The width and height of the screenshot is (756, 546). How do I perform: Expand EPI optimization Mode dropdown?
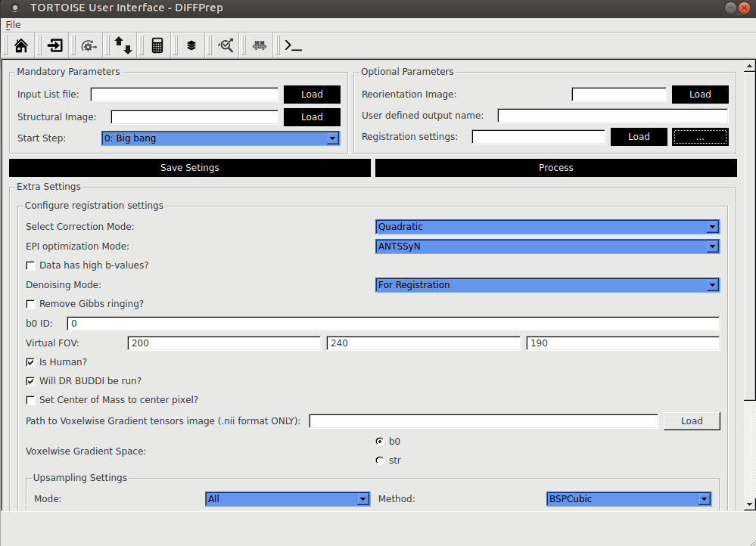547,247
